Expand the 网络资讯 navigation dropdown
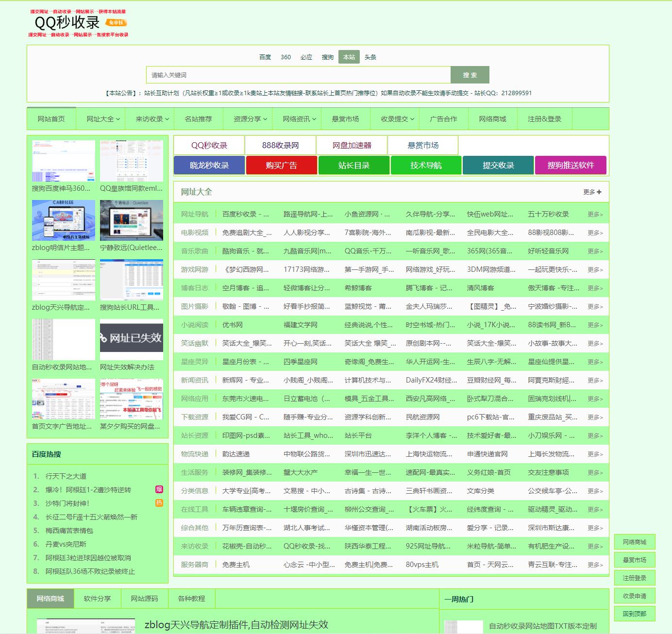 click(299, 119)
